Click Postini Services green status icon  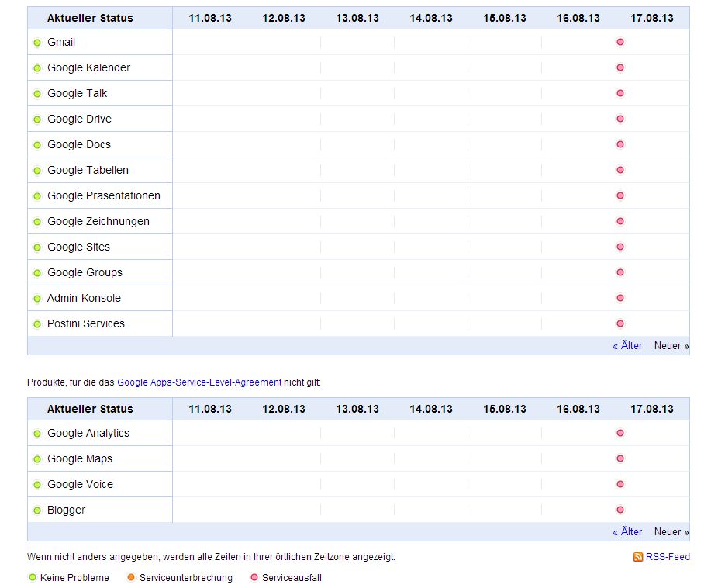click(x=37, y=325)
